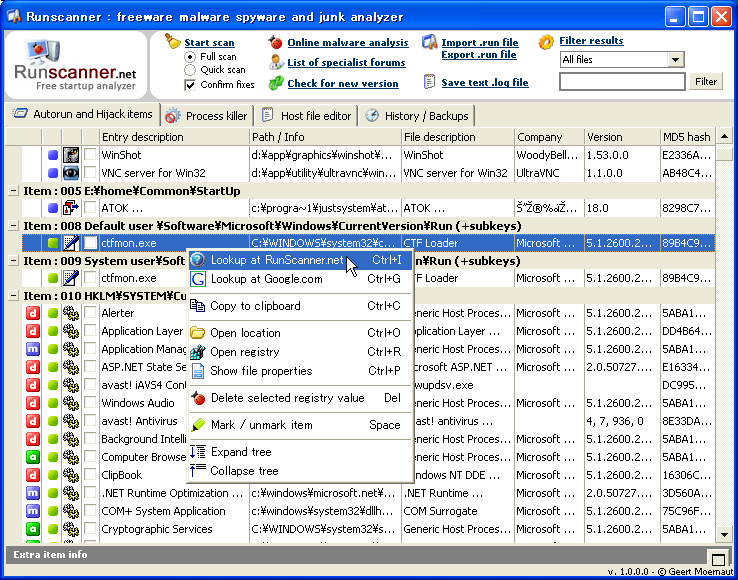Tick the checkbox on the ClipBook row
The height and width of the screenshot is (580, 738).
[x=90, y=475]
